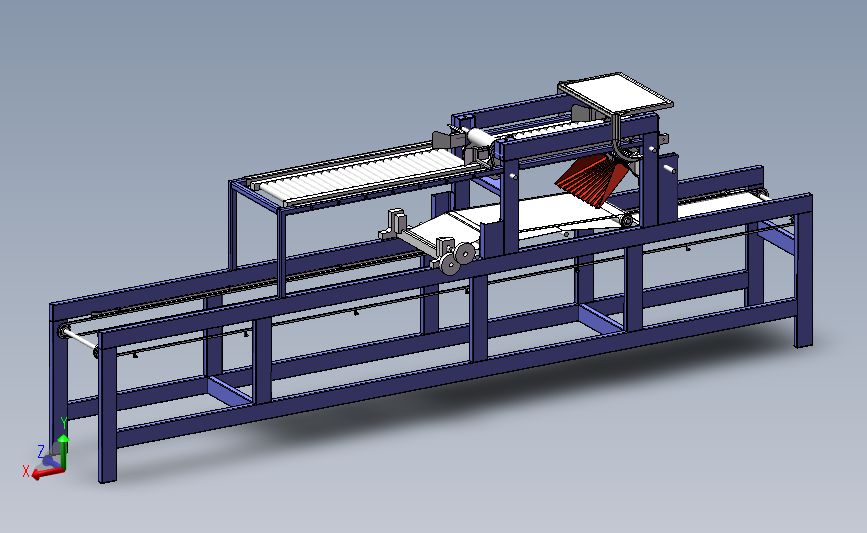Select the gray bearing block on lower conveyor

pyautogui.click(x=396, y=222)
